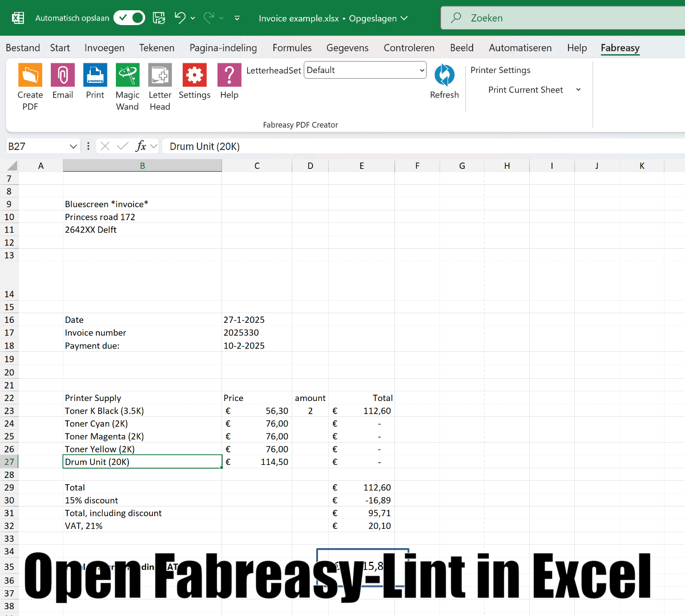Open the Email attachment icon
Viewport: 685px width, 616px height.
pyautogui.click(x=63, y=75)
